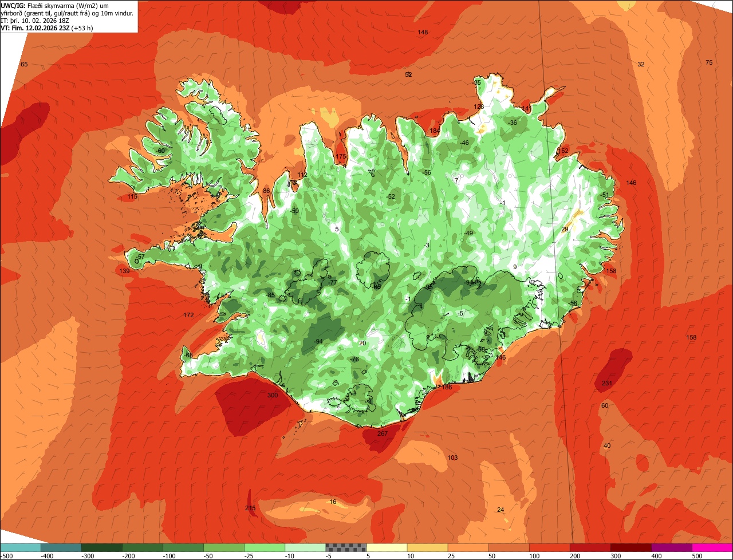Image resolution: width=733 pixels, height=560 pixels.
Task: Click the valid time 'VT: Fim. 12.02.2026 23Z (+53 h)'
Action: [x=48, y=27]
